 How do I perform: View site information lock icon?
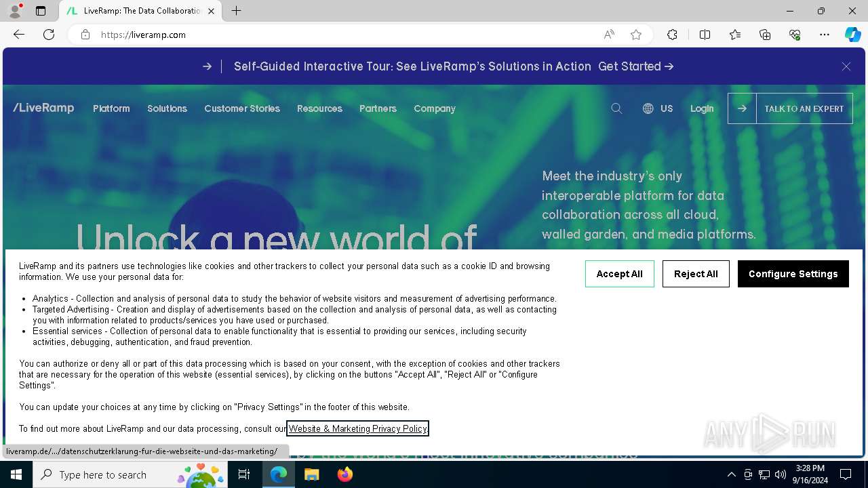[x=85, y=35]
